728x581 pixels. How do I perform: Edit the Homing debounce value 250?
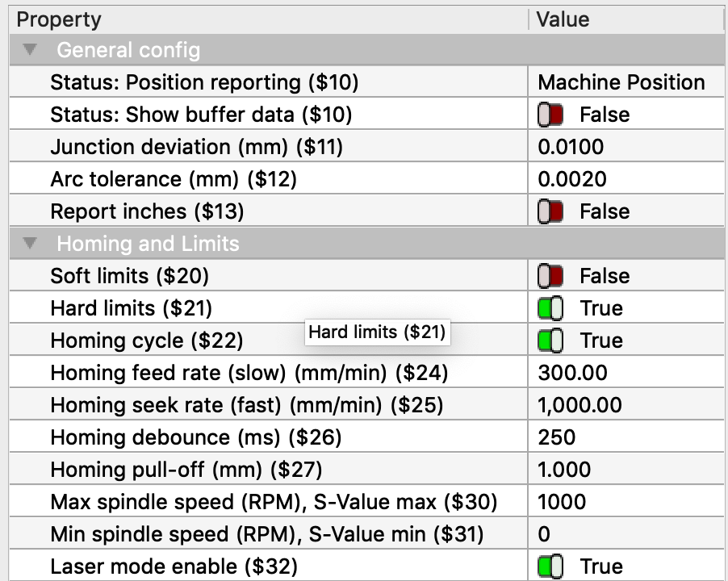tap(625, 437)
